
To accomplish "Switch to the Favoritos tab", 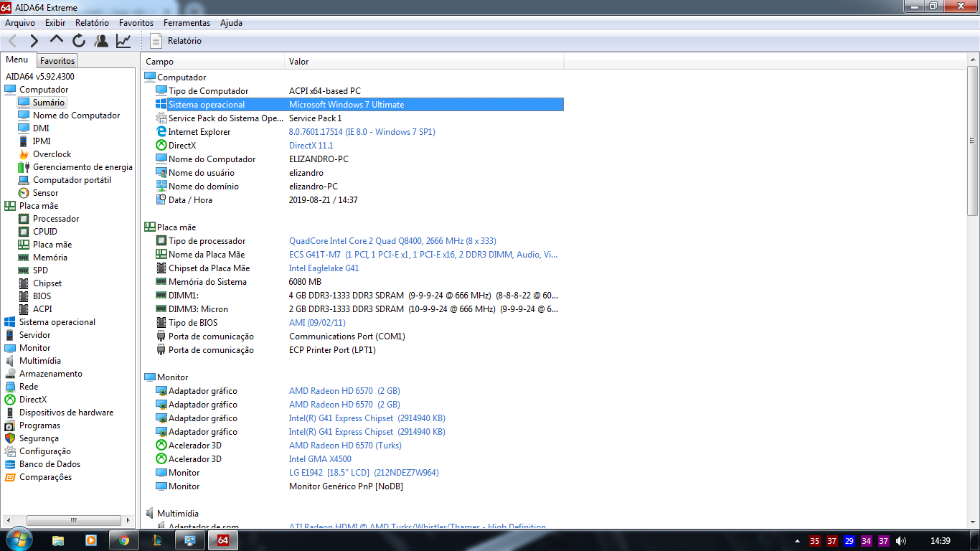I will coord(57,61).
